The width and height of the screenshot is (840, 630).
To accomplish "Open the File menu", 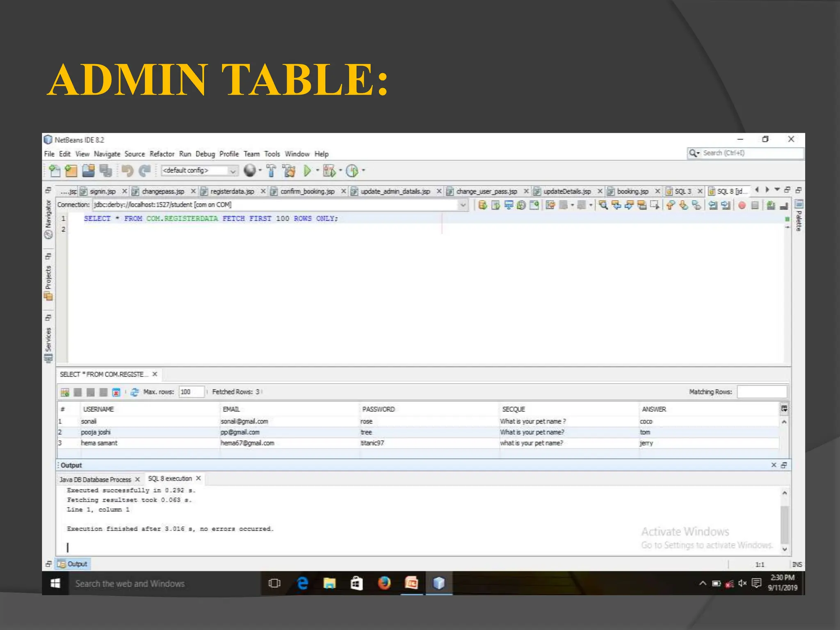I will pyautogui.click(x=49, y=154).
